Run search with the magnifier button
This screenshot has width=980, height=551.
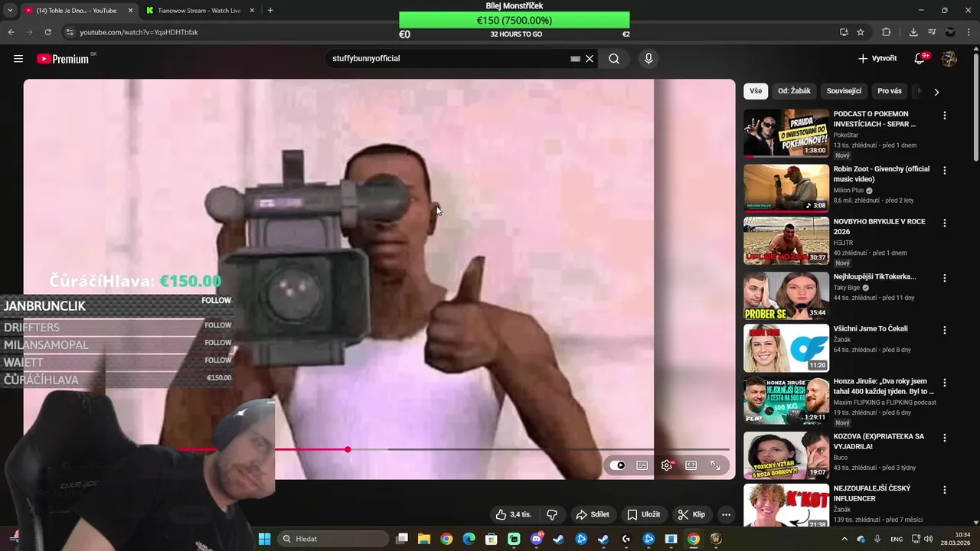tap(614, 59)
